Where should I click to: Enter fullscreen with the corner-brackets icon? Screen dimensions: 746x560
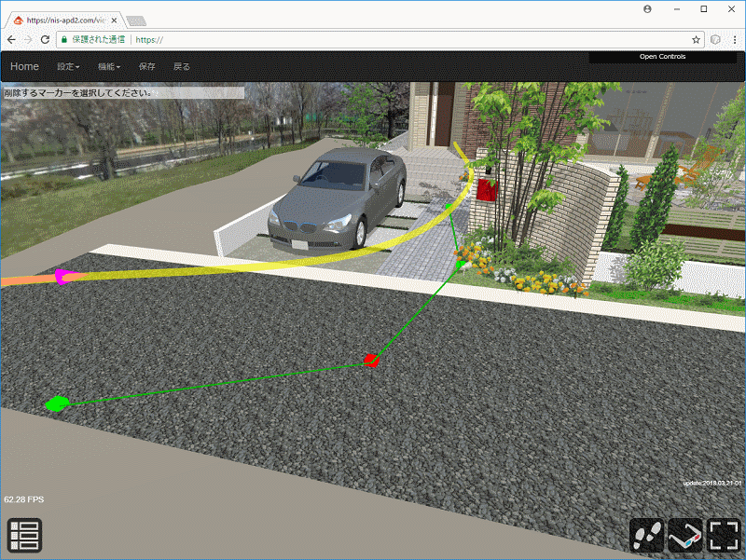(x=724, y=536)
